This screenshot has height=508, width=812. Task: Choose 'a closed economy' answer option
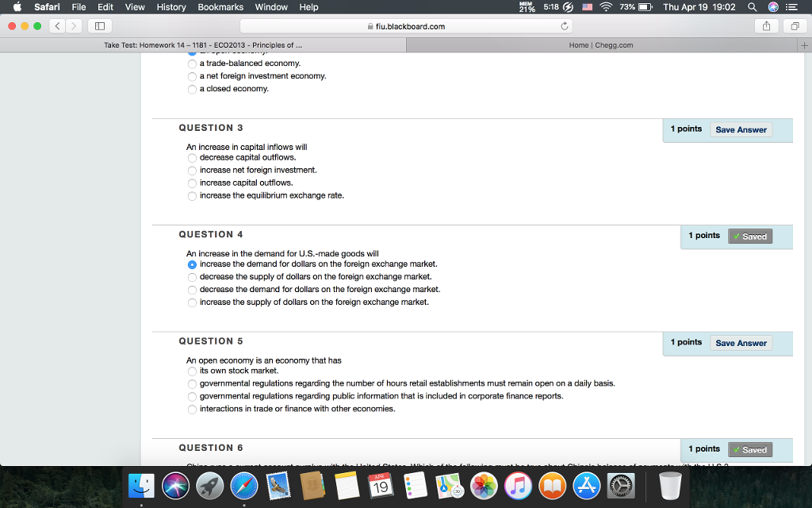tap(192, 90)
